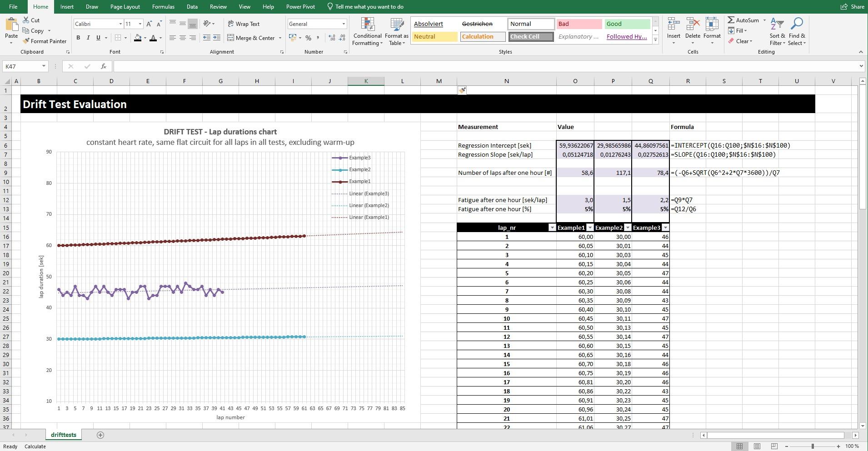Image resolution: width=868 pixels, height=451 pixels.
Task: Toggle Bold formatting
Action: tap(78, 38)
